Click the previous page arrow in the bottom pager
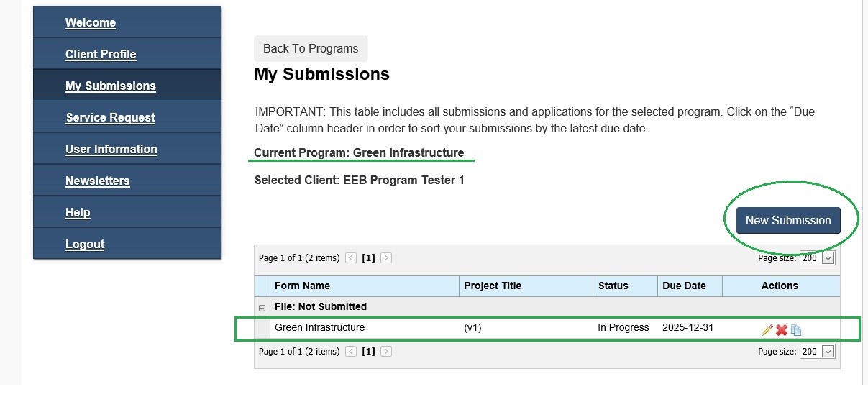Image resolution: width=868 pixels, height=397 pixels. 351,352
